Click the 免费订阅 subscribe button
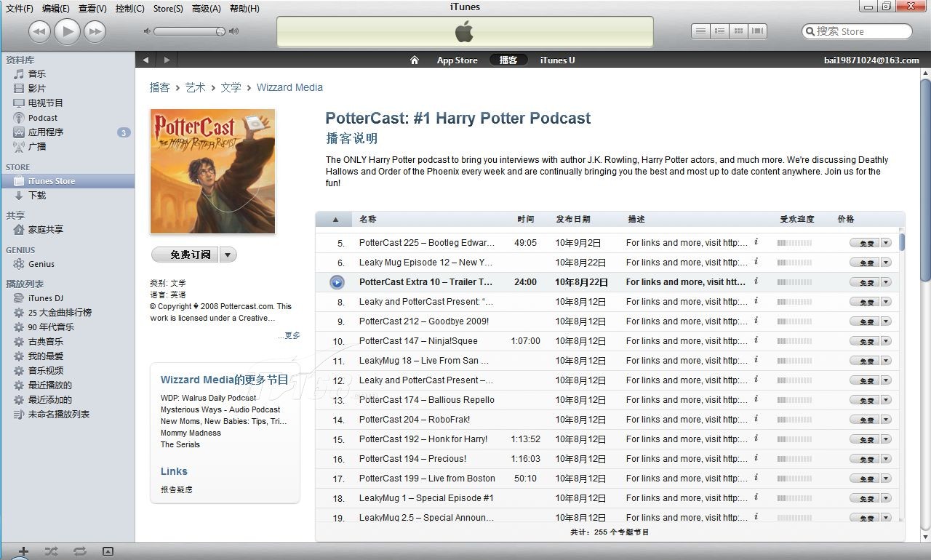Viewport: 931px width, 560px height. 185,255
